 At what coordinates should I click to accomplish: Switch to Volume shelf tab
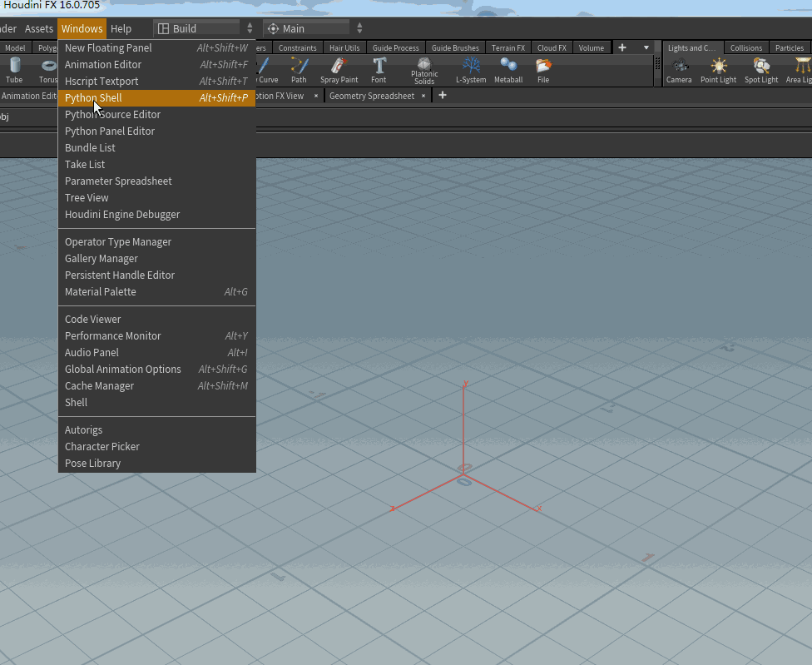click(592, 47)
